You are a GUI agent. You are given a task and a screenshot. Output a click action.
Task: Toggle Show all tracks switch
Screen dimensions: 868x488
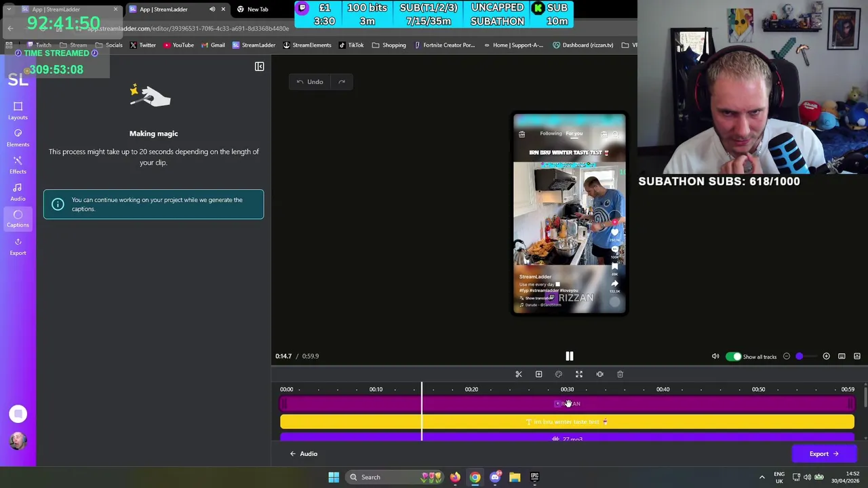click(734, 357)
